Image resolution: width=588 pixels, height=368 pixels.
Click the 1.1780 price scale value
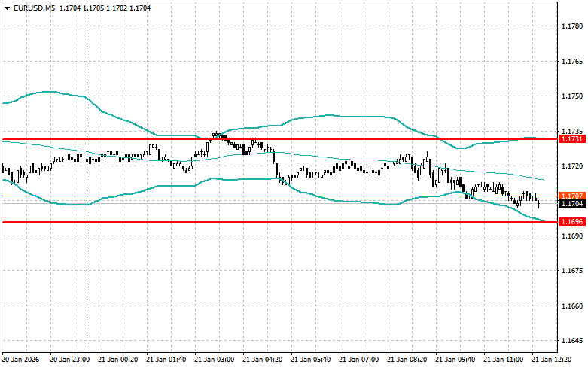point(572,26)
